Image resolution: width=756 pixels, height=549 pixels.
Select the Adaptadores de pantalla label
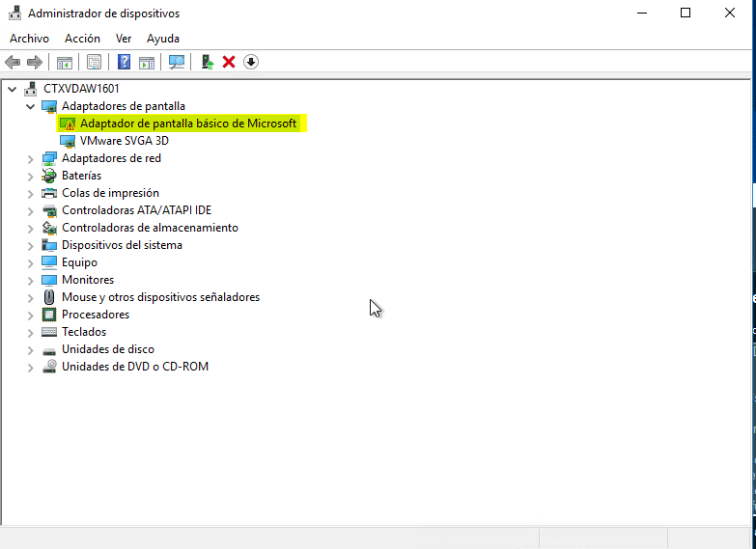[x=124, y=106]
